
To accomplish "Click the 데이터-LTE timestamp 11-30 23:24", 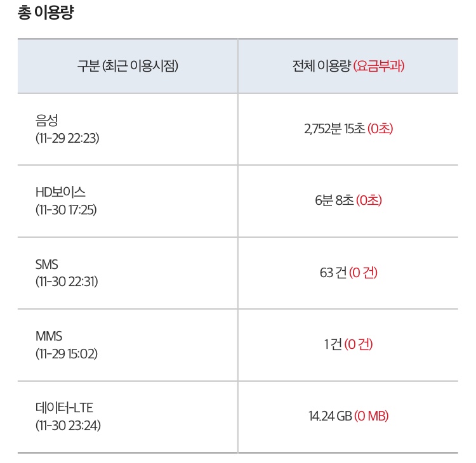I will 68,425.
